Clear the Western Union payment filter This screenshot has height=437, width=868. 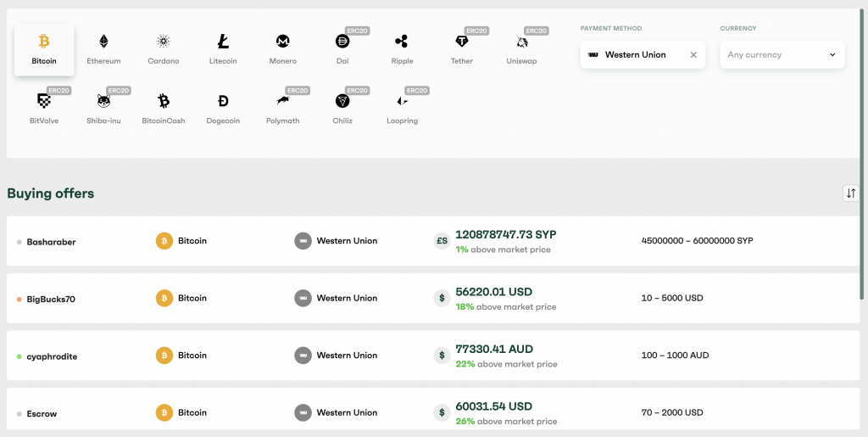click(x=693, y=55)
